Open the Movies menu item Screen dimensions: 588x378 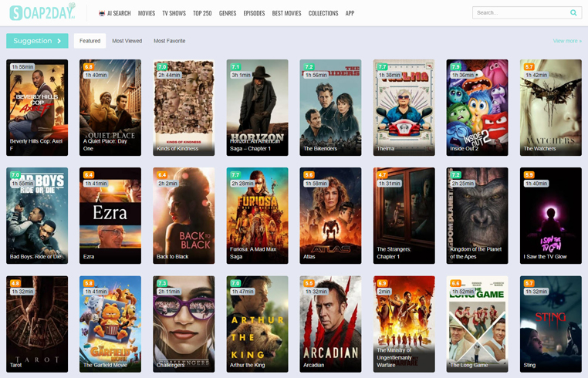[x=147, y=13]
